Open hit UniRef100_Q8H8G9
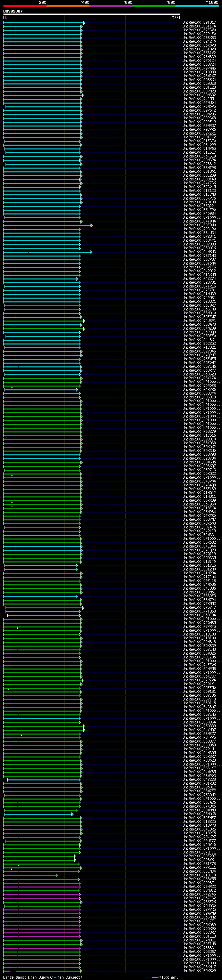 click(x=199, y=57)
